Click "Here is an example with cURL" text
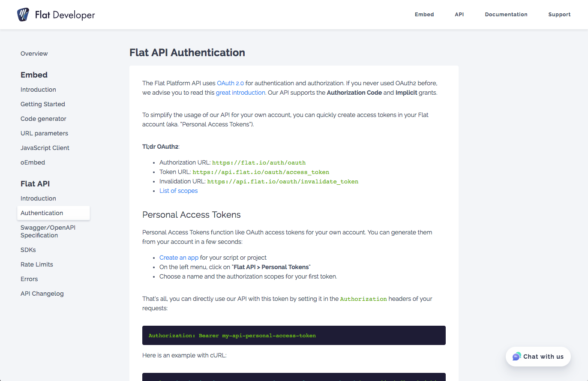Screen dimensions: 588x381 click(184, 356)
